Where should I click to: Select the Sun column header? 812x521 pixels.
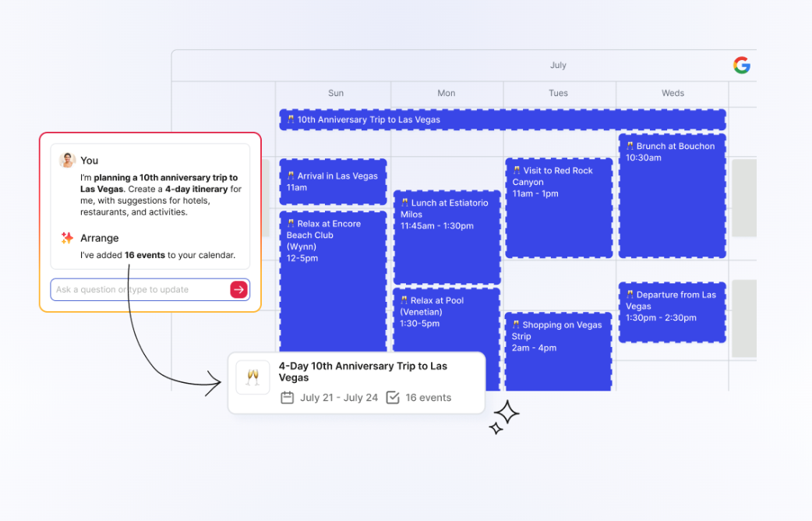pos(336,94)
